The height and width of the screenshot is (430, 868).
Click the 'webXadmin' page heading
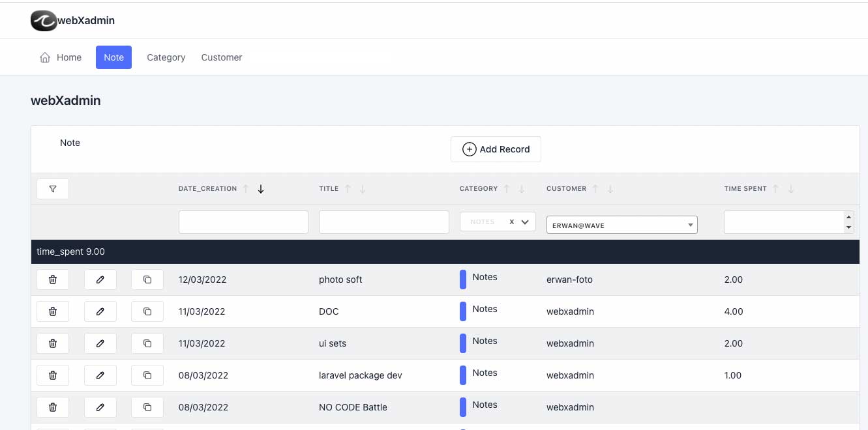(x=66, y=101)
